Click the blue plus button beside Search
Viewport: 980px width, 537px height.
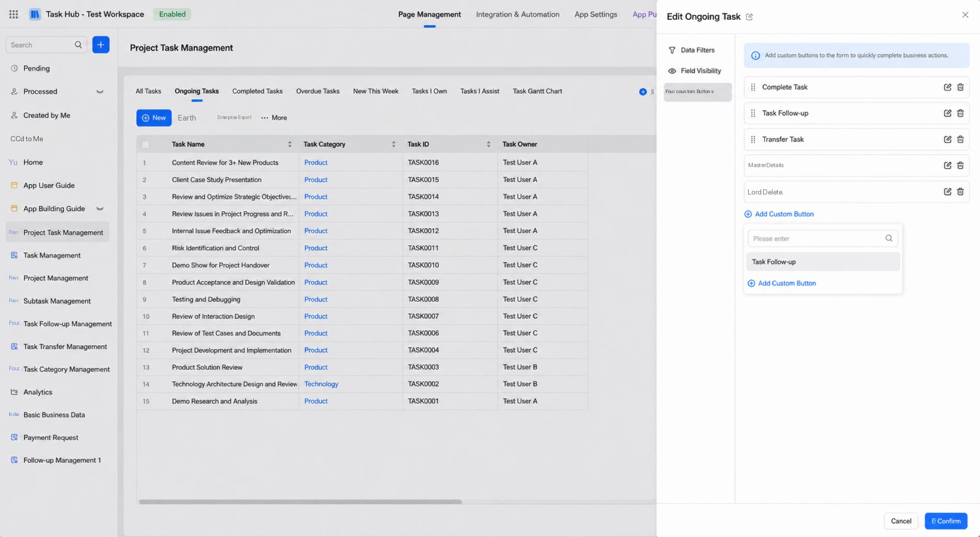101,45
